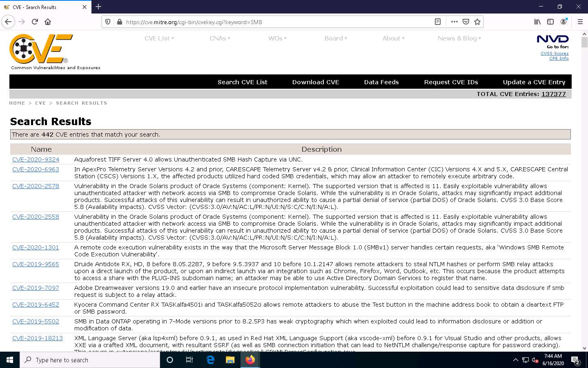
Task: Open the CVSS Scores link
Action: [555, 53]
